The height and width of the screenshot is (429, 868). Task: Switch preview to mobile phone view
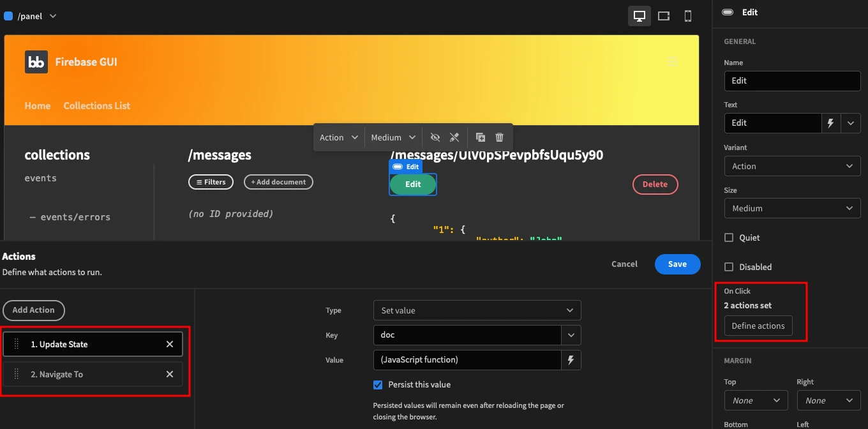pos(688,16)
